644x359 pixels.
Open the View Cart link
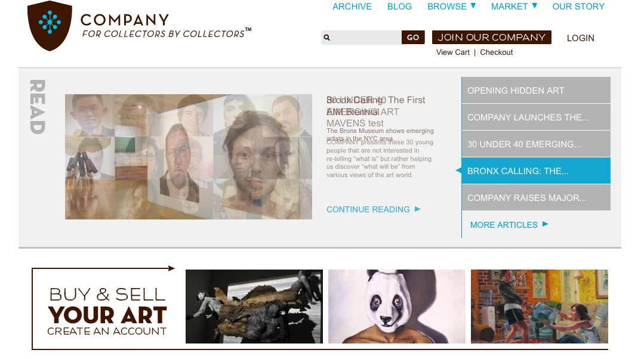click(452, 52)
